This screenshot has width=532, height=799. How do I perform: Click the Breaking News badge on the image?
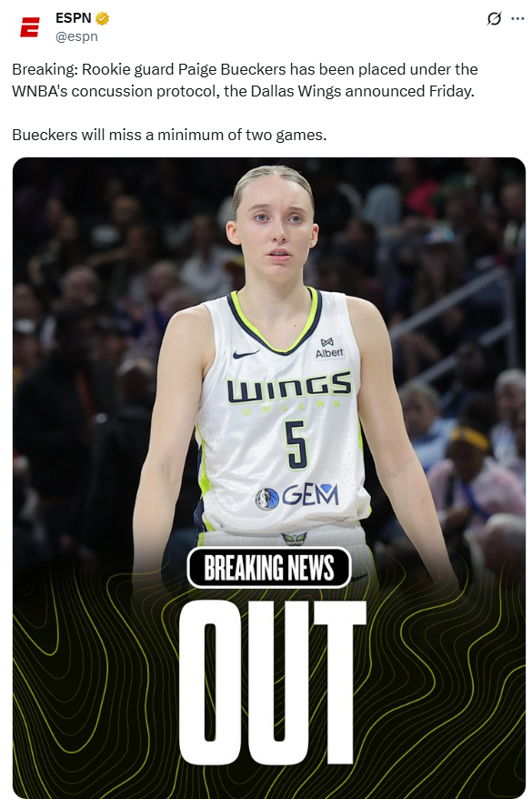click(x=269, y=567)
